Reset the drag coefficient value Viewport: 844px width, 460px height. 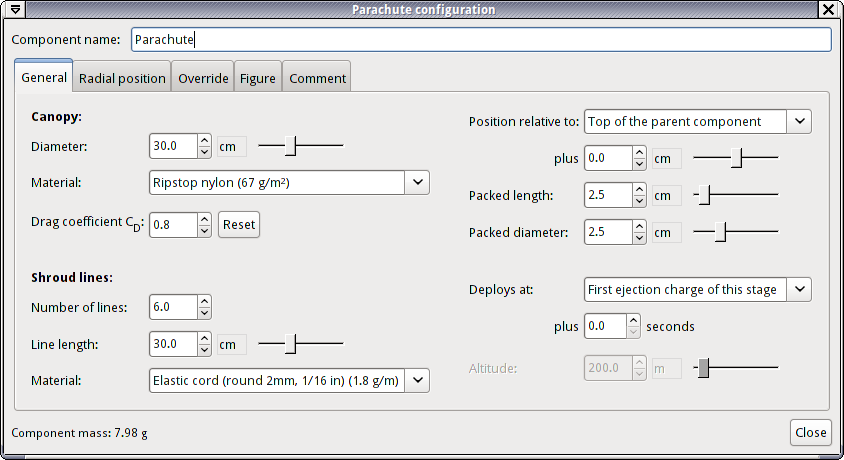(x=239, y=224)
